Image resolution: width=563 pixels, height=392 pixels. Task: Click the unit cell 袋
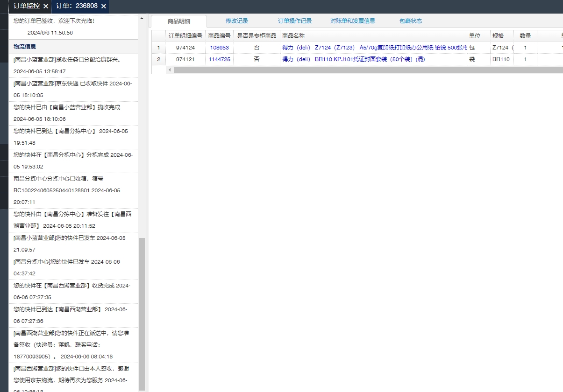[479, 59]
